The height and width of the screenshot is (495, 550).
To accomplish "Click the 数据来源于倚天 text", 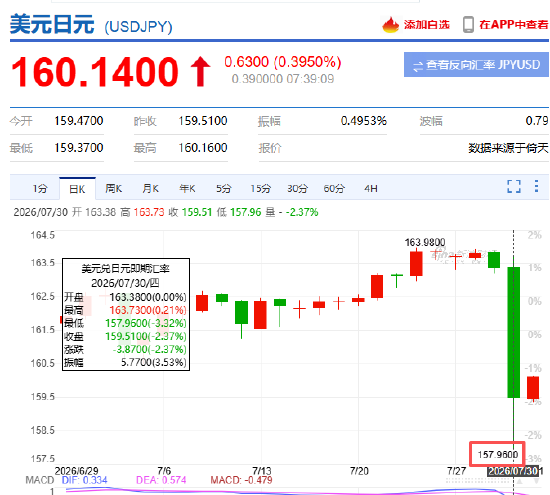I will pyautogui.click(x=508, y=148).
